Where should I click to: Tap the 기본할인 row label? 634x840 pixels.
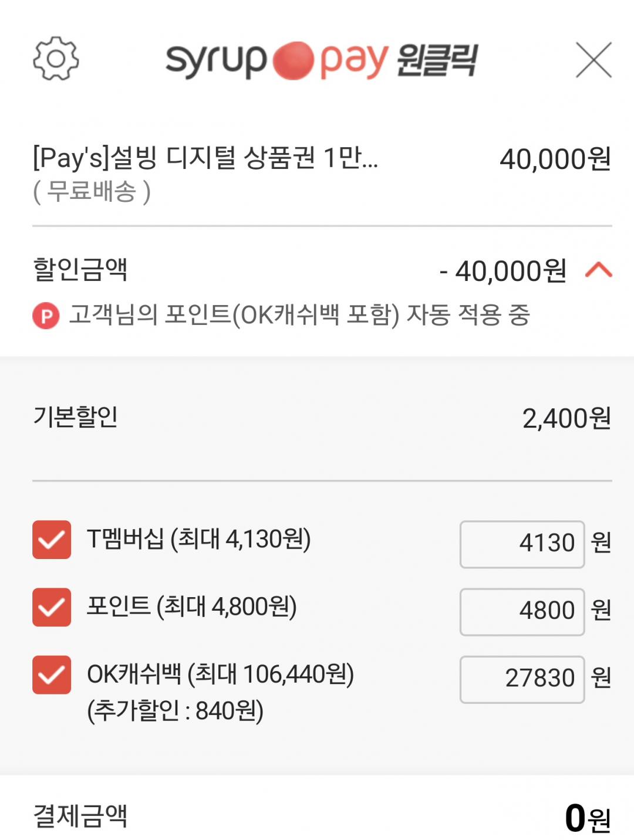pyautogui.click(x=76, y=417)
